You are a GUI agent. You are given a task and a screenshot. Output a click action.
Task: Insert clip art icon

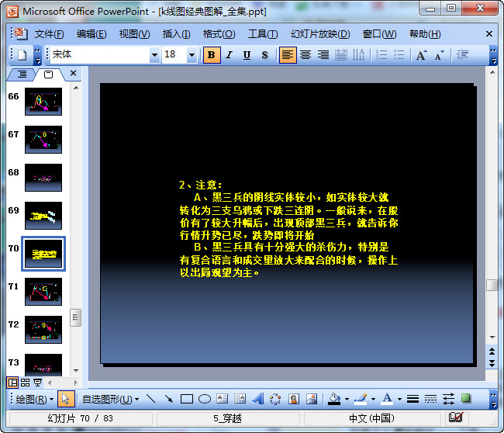(x=294, y=399)
